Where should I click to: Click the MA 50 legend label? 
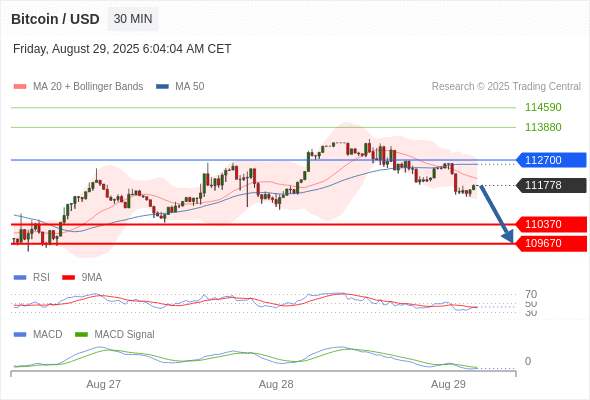coord(190,87)
